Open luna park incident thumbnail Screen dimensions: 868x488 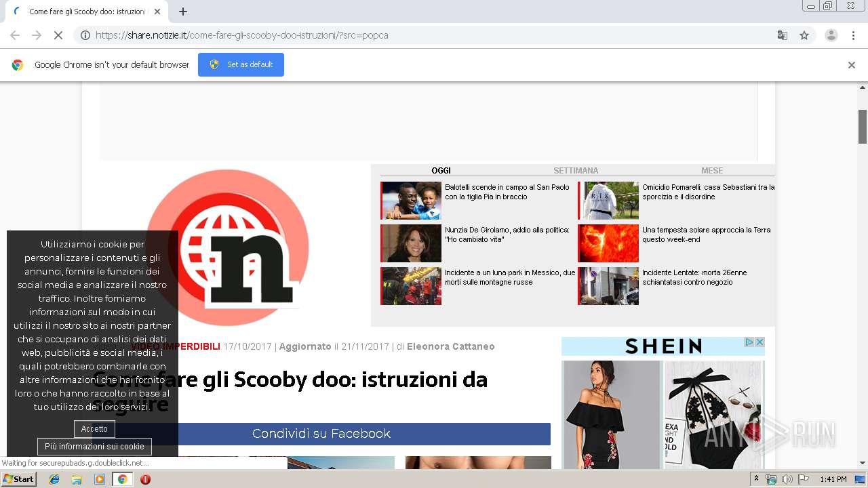click(x=411, y=286)
